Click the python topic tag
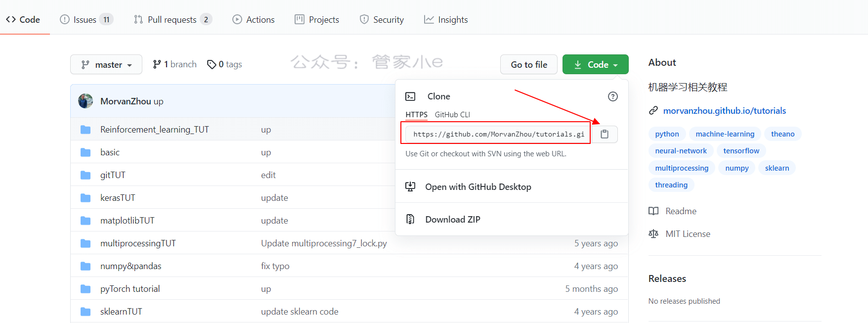The height and width of the screenshot is (323, 868). tap(667, 134)
